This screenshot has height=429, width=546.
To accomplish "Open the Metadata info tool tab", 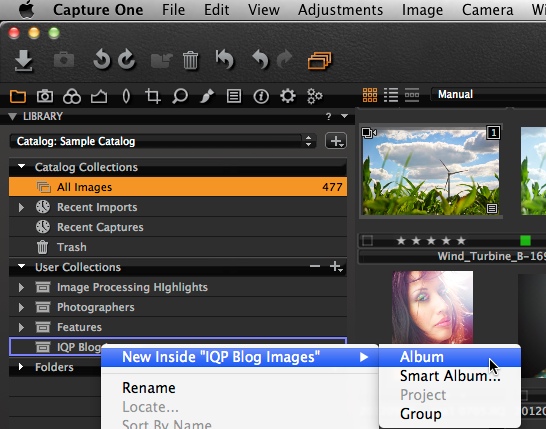I will pos(261,96).
